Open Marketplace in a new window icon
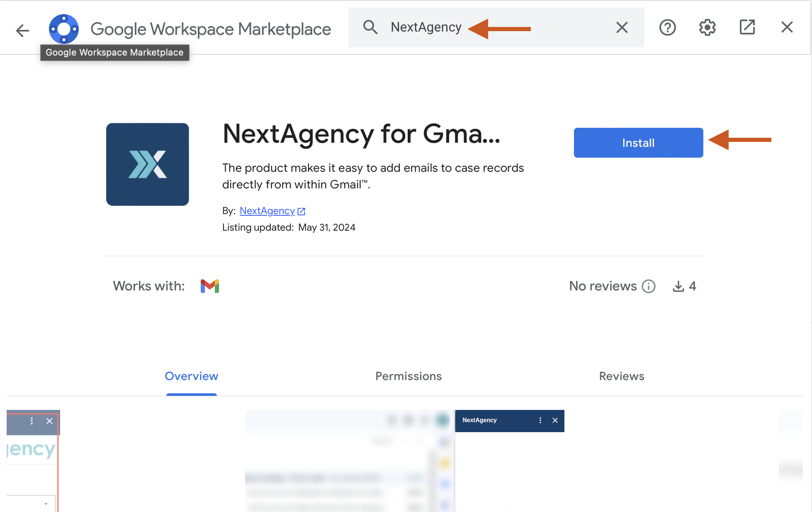Viewport: 812px width, 512px height. (747, 27)
